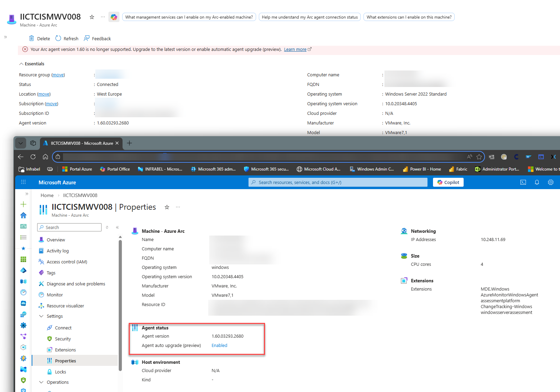
Task: Open the ellipsis menu in the top overview page
Action: pyautogui.click(x=103, y=17)
